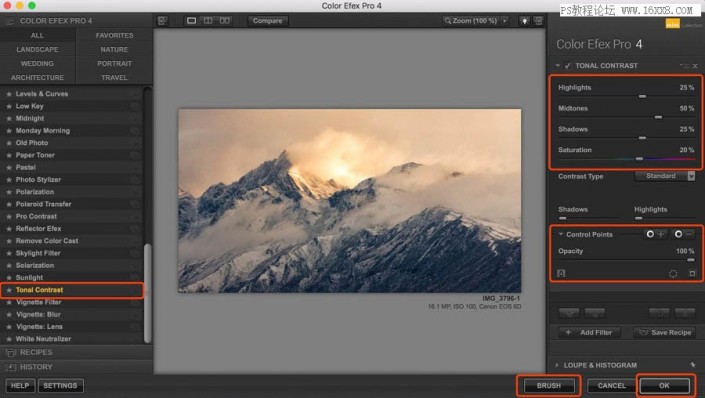Switch to side-by-side preview icon
The height and width of the screenshot is (398, 705).
(224, 21)
